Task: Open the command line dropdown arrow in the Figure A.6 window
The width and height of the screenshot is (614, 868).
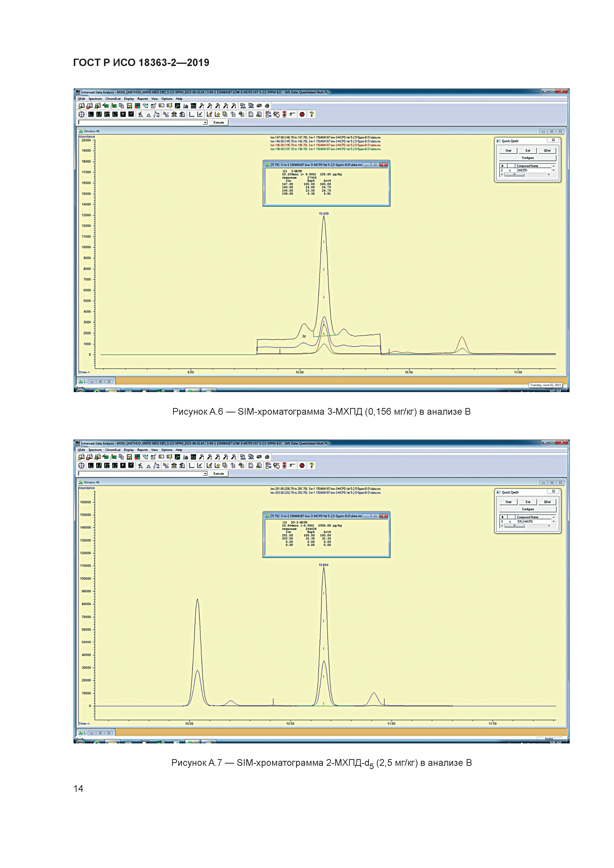Action: 205,122
